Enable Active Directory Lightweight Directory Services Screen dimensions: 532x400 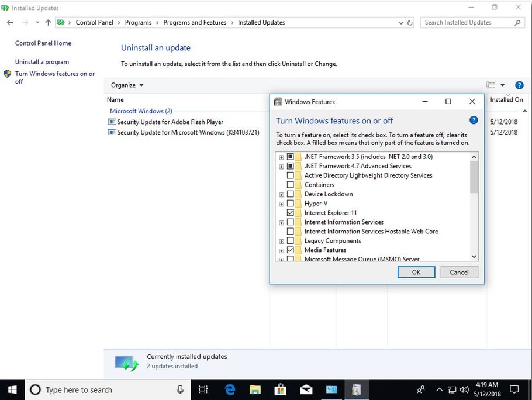(x=291, y=175)
